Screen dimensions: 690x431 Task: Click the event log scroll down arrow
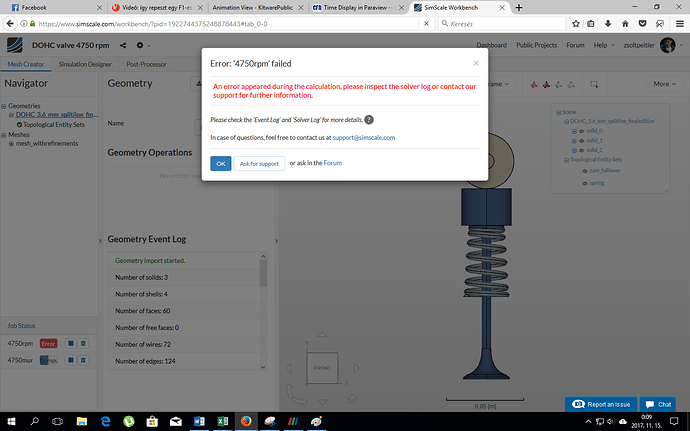(x=263, y=367)
